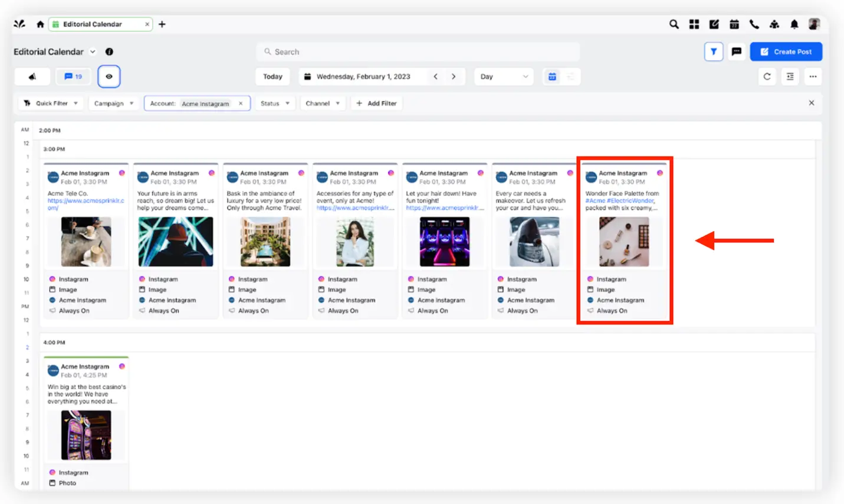Open the Channel filter dropdown
The height and width of the screenshot is (504, 844).
(x=323, y=103)
